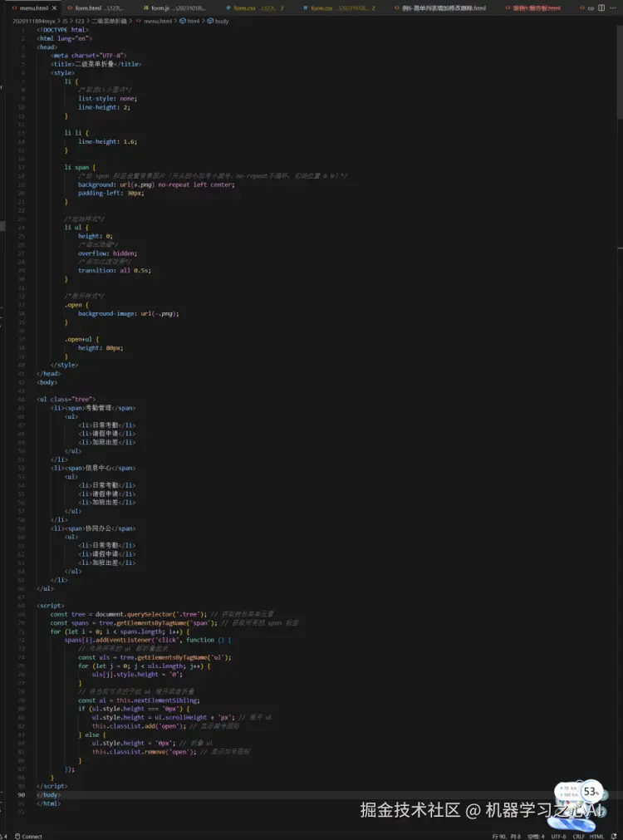The width and height of the screenshot is (623, 840).
Task: Change the UTF-8 file encoding
Action: (558, 836)
